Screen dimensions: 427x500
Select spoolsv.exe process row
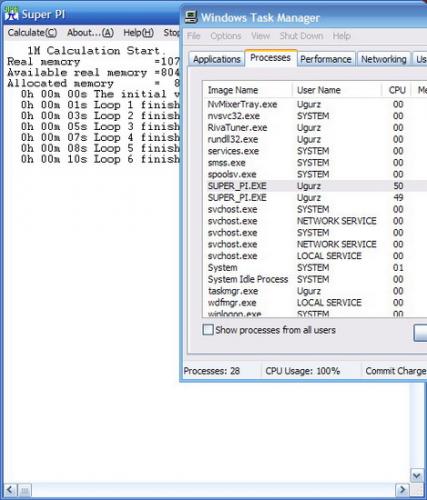(x=315, y=174)
